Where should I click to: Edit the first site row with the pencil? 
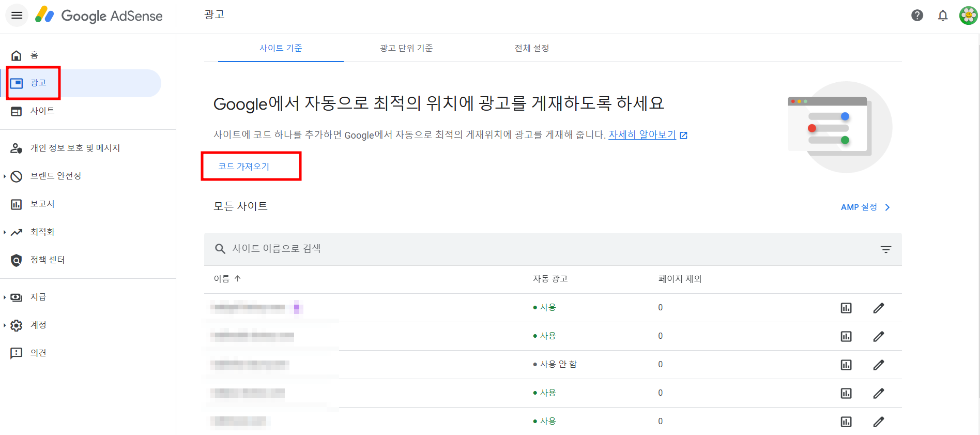tap(879, 308)
